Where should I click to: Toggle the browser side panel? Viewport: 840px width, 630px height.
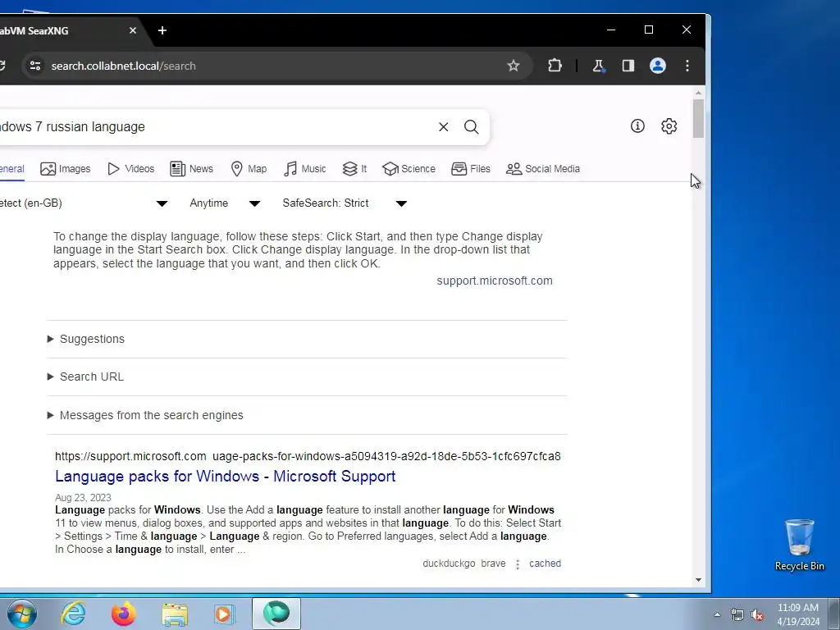(628, 66)
